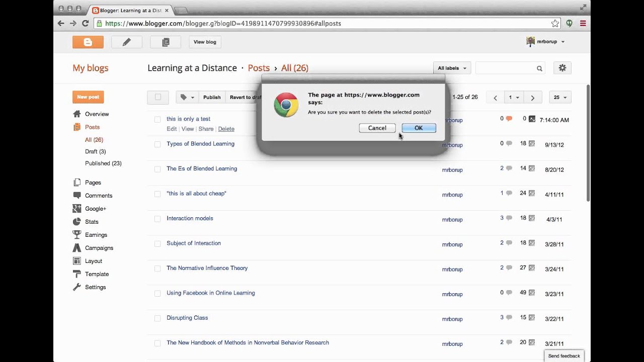Click Edit under 'this is only a test'
644x362 pixels.
(172, 129)
